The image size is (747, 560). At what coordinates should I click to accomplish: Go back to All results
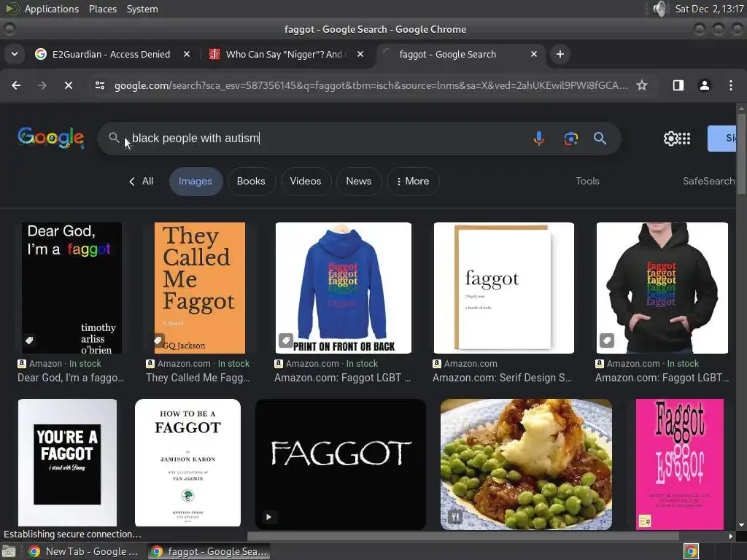click(141, 181)
